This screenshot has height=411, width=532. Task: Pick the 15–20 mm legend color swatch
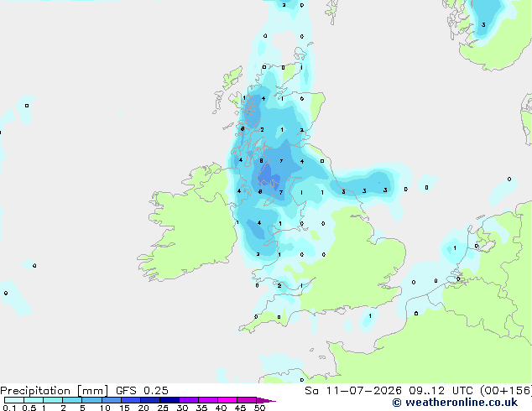131,400
